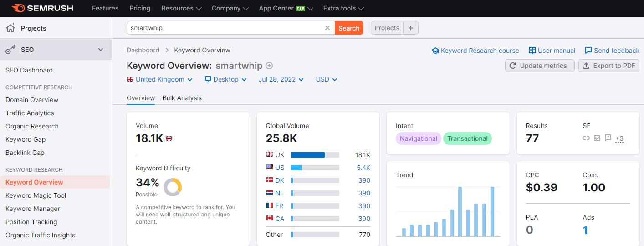Screen dimensions: 644x246
Task: Open the Extra tools dropdown
Action: [x=343, y=8]
